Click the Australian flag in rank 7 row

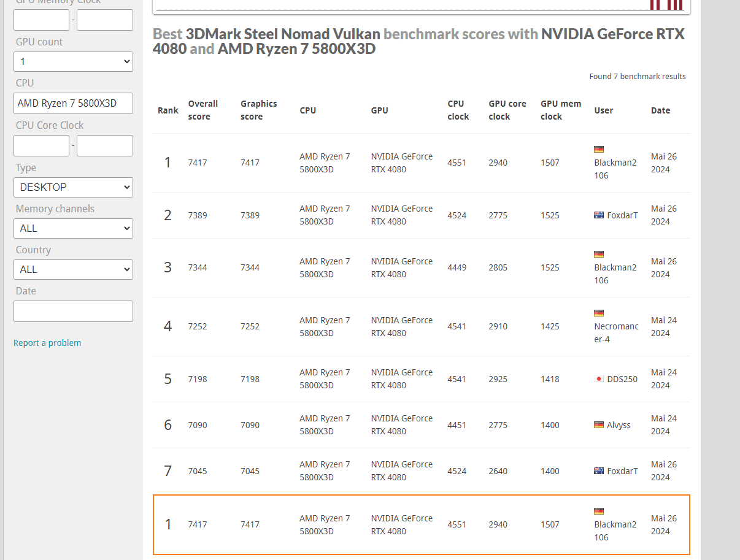599,471
